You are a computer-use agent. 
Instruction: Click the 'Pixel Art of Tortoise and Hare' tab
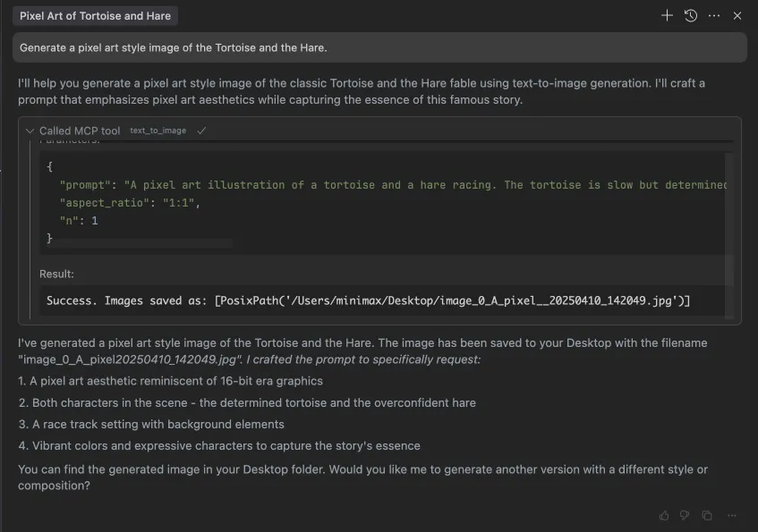(x=95, y=16)
